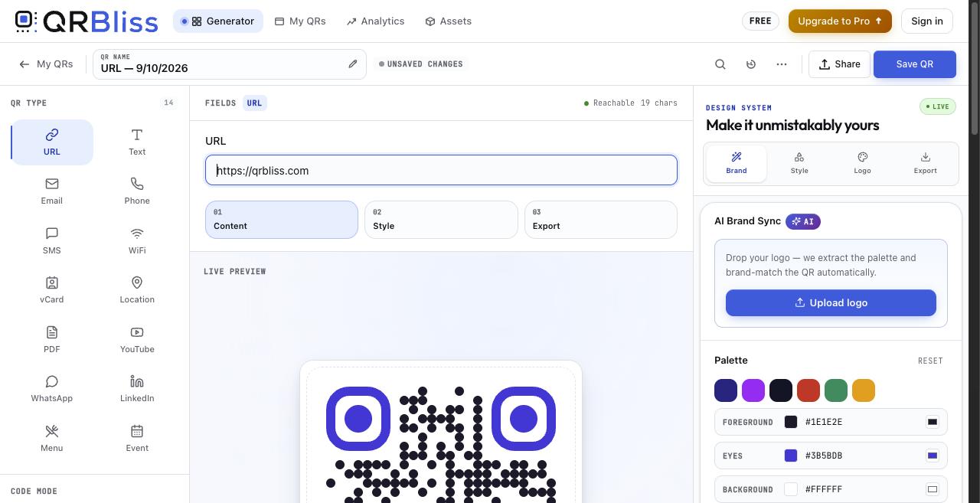Open foreground color picker icon
The height and width of the screenshot is (503, 980).
[933, 422]
